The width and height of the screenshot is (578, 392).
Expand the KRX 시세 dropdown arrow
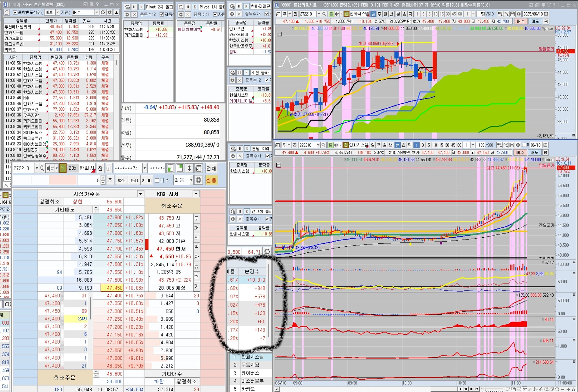click(196, 194)
